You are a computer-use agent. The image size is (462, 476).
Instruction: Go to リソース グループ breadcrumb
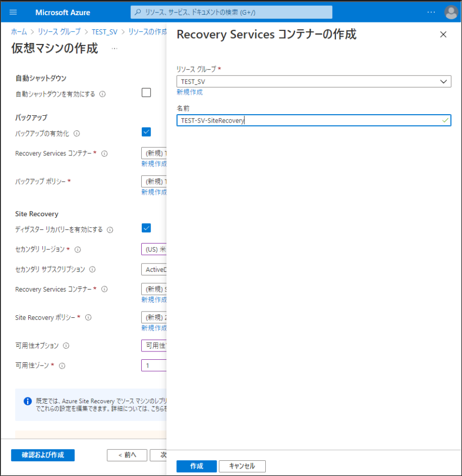[59, 32]
